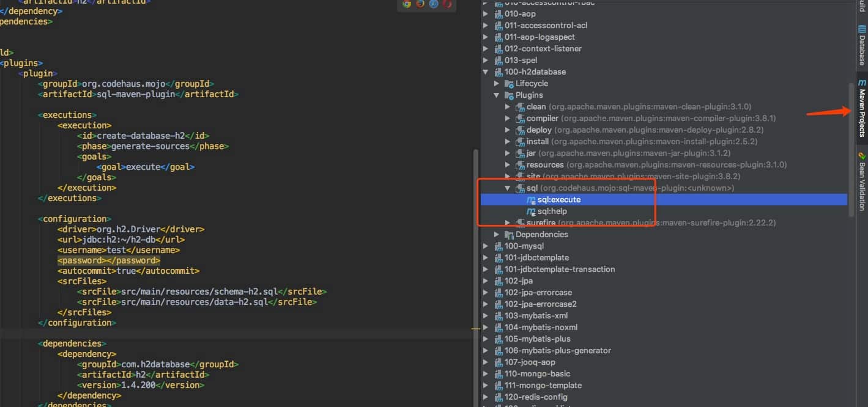This screenshot has width=868, height=407.
Task: Collapse the 100-h2database module
Action: (486, 72)
